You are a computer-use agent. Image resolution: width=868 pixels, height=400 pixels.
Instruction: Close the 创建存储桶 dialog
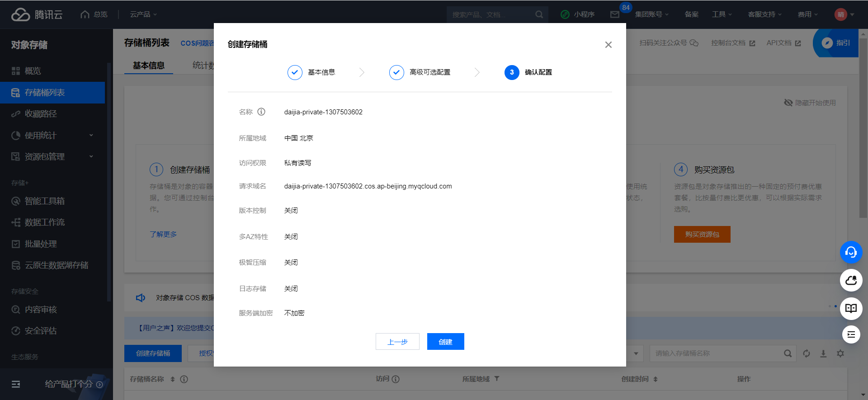point(608,45)
